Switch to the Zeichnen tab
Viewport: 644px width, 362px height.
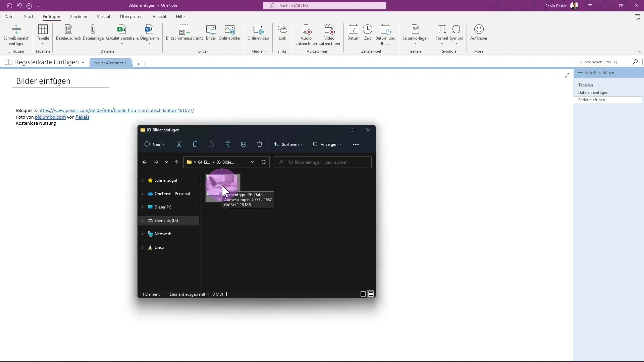click(78, 16)
